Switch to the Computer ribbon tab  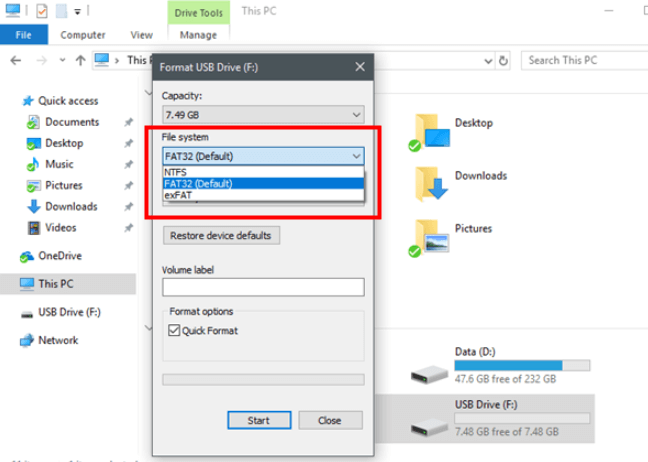click(83, 35)
